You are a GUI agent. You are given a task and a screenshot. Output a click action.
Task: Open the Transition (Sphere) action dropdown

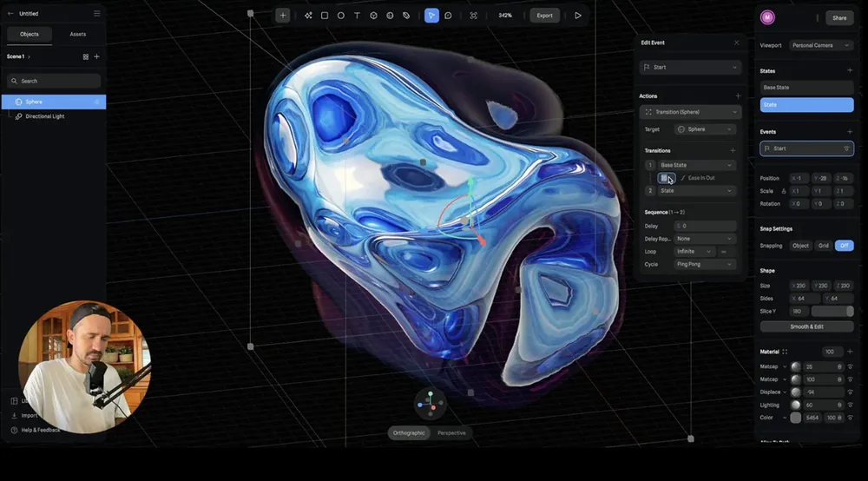coord(690,112)
